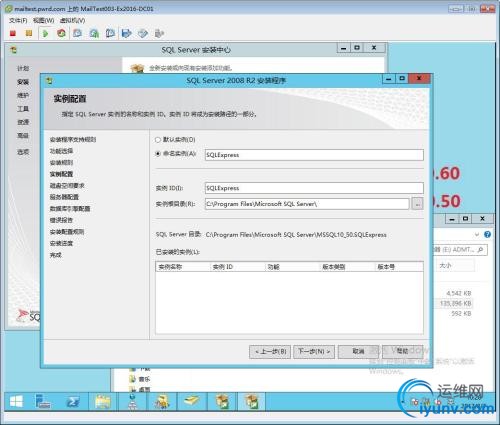Click the 实例 ID column header in table
The image size is (500, 425).
pyautogui.click(x=237, y=267)
